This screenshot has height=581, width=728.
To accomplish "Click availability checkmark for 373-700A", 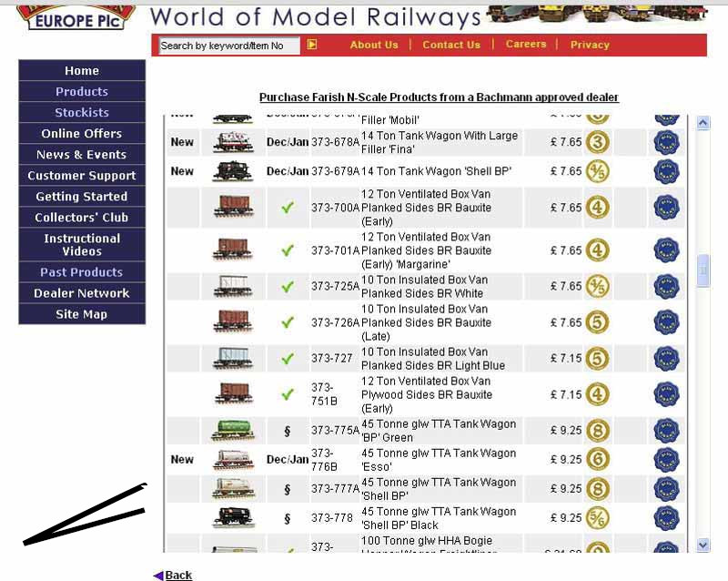I will coord(288,208).
